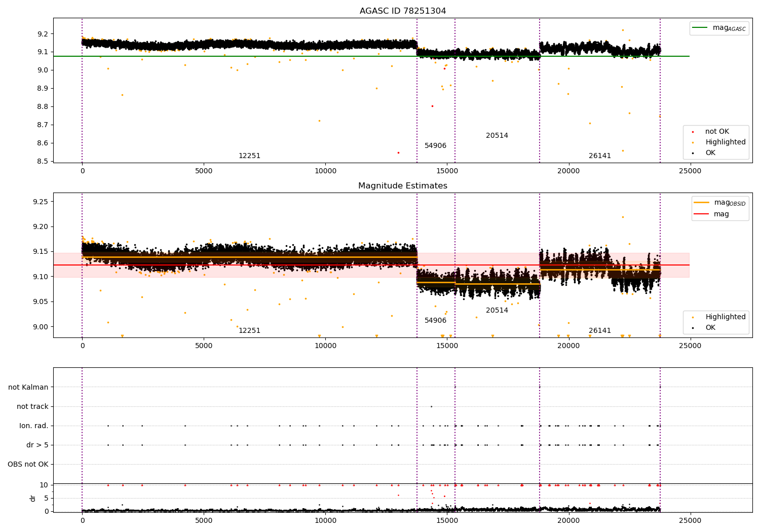Click the "not Kalman" y-axis label

point(28,388)
